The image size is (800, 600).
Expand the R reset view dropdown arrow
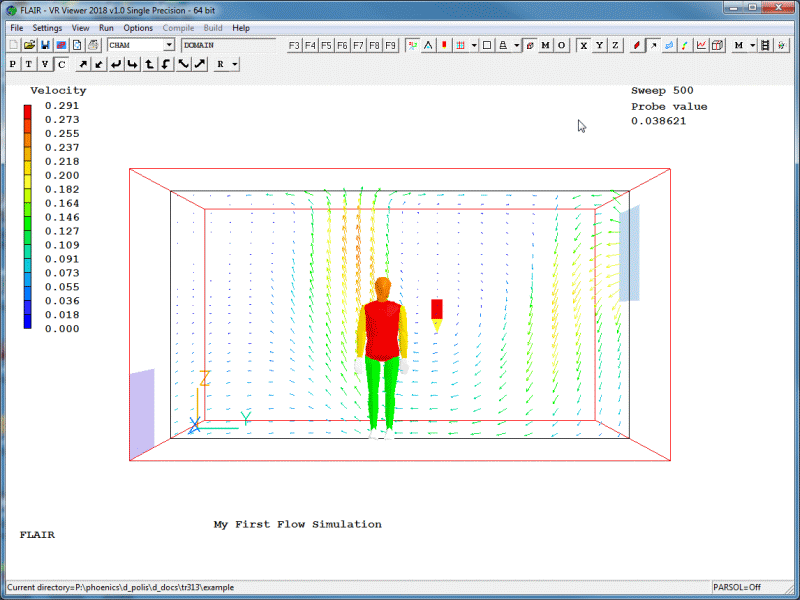coord(234,64)
